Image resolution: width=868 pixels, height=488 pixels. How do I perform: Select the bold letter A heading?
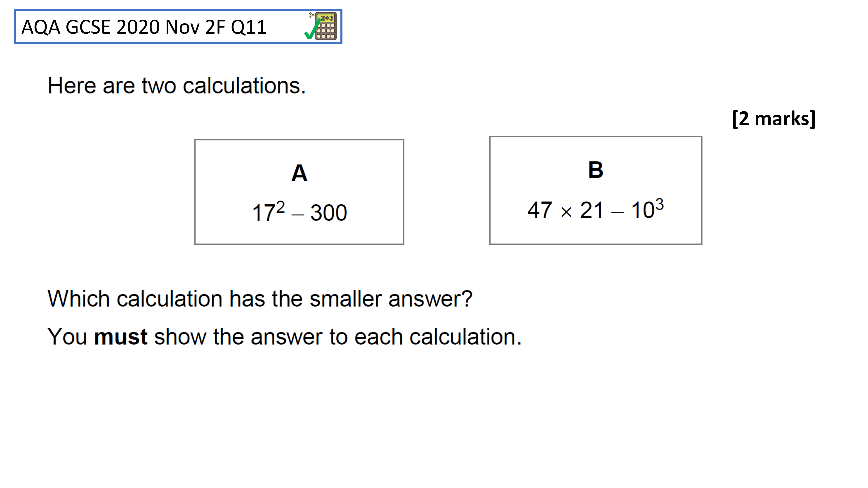click(299, 173)
